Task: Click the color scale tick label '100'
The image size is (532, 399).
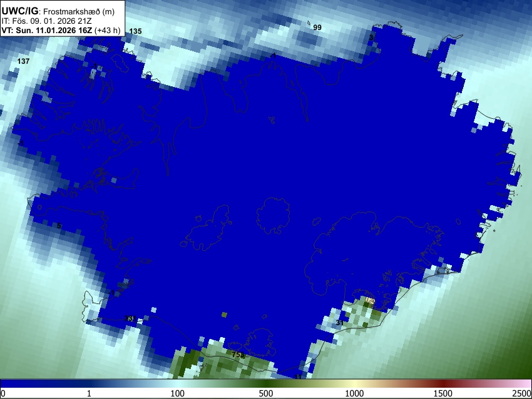Action: pyautogui.click(x=178, y=393)
